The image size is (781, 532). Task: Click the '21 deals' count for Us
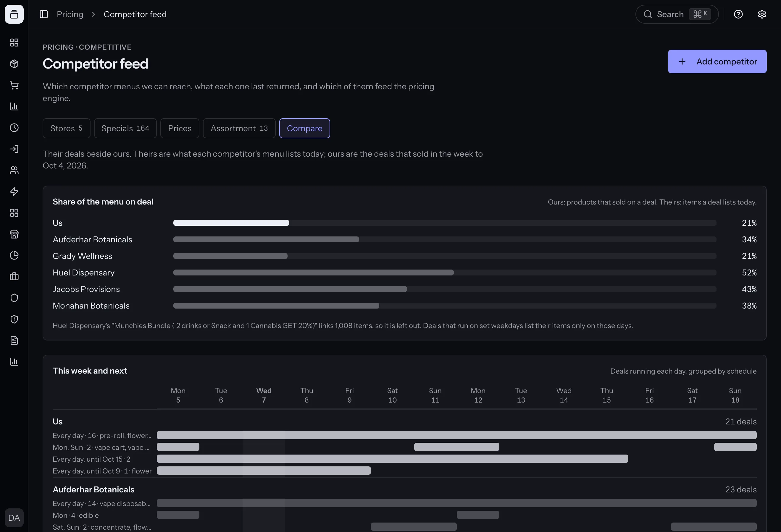tap(741, 421)
